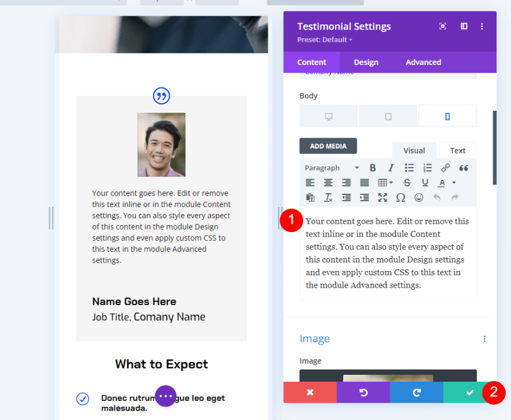The height and width of the screenshot is (420, 511).
Task: Open the Paragraph style dropdown
Action: coord(330,168)
